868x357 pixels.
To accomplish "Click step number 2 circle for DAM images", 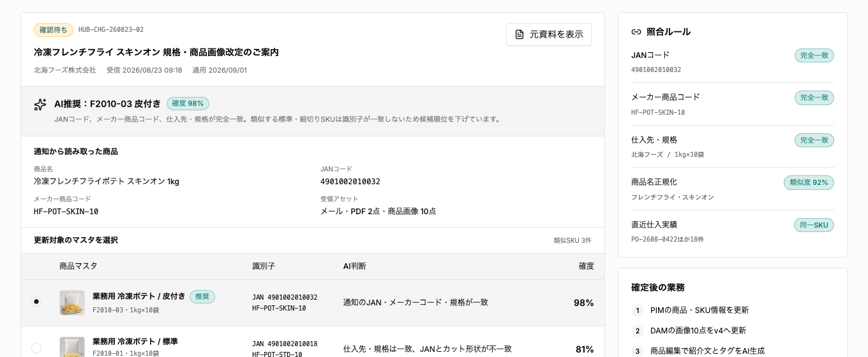I will click(637, 331).
